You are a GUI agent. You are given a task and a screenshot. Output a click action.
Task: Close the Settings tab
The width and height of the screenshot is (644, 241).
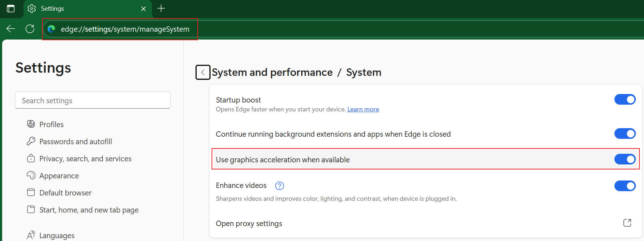144,9
